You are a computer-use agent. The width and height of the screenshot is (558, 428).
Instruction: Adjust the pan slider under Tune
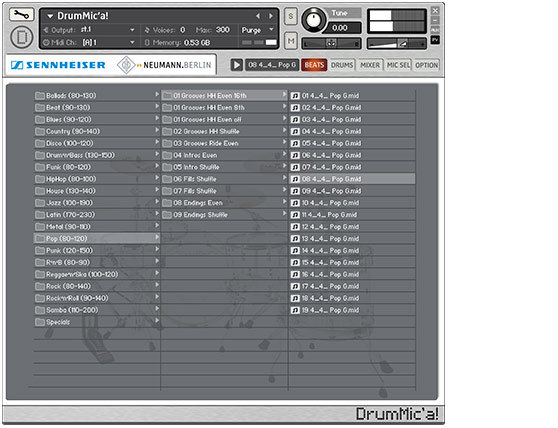pos(331,43)
